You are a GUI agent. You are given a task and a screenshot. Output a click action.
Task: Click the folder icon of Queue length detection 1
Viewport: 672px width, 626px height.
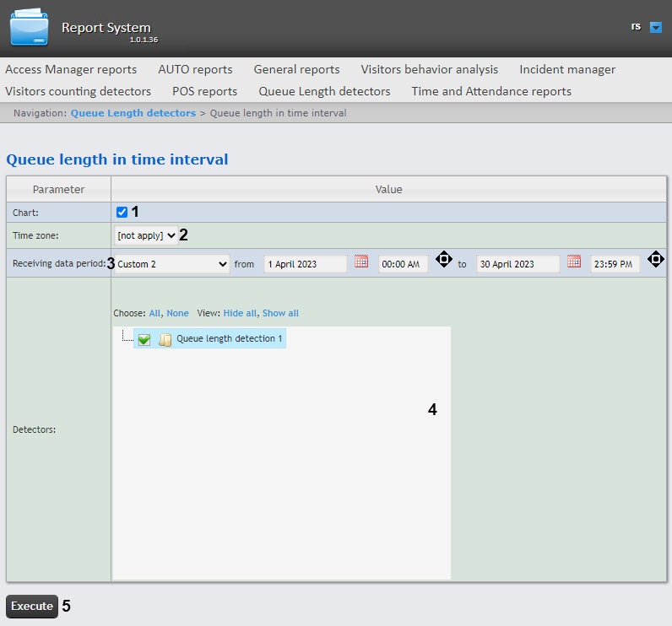[165, 339]
